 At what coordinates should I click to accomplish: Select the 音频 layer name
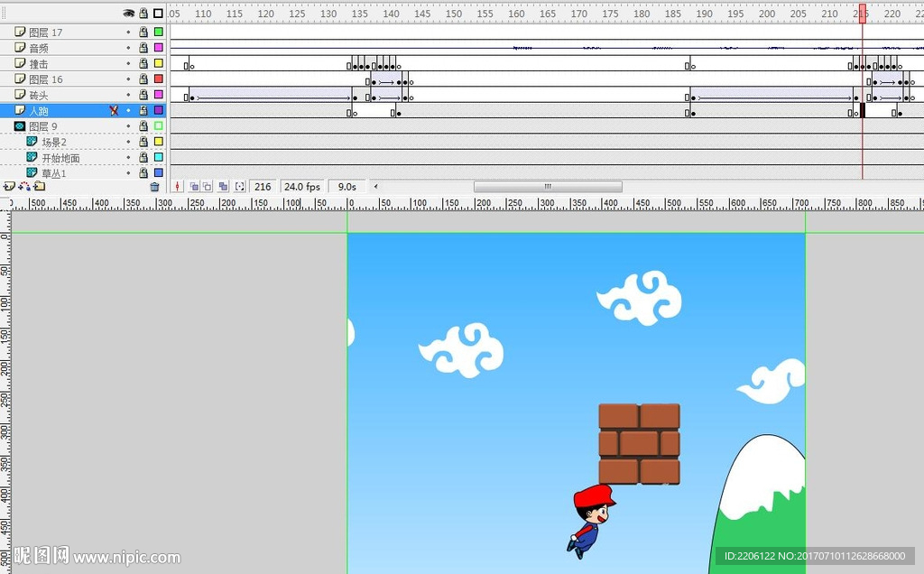(39, 48)
